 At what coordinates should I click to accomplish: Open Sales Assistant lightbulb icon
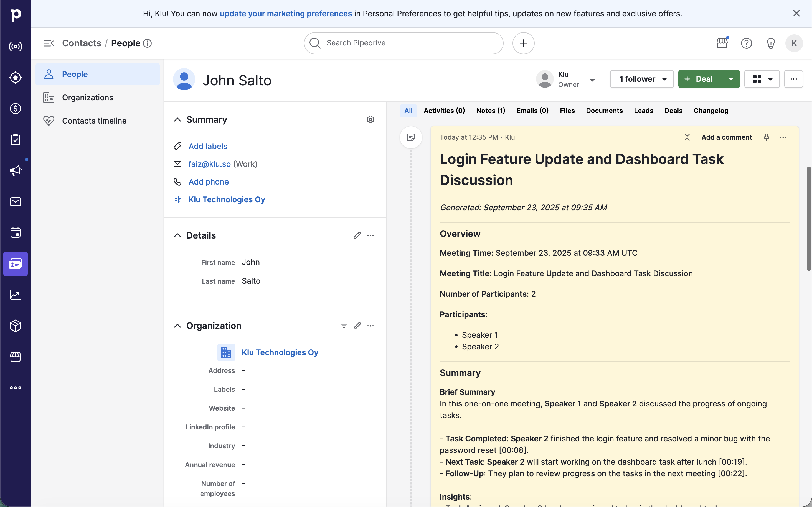[771, 43]
